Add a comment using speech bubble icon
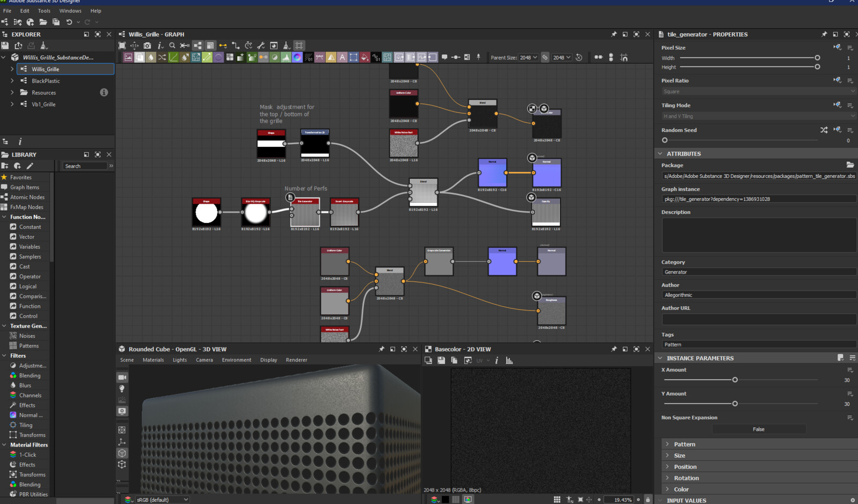 (x=444, y=57)
